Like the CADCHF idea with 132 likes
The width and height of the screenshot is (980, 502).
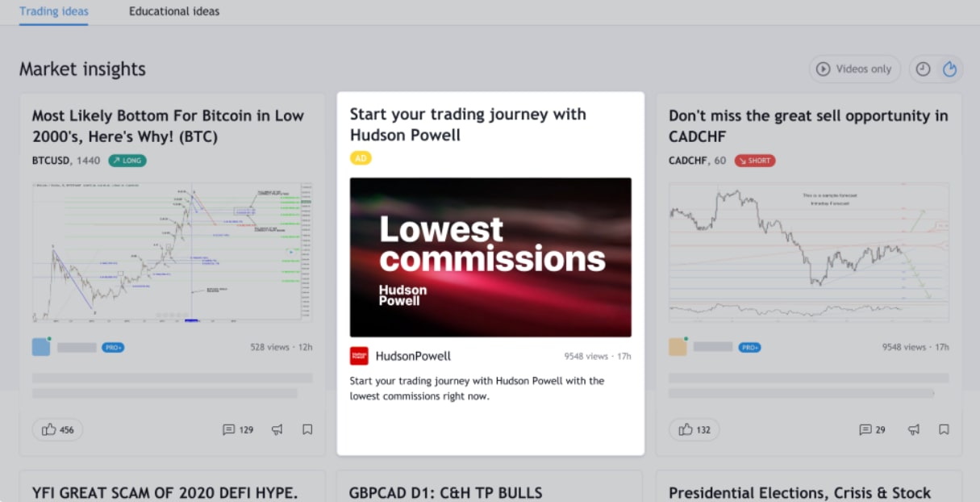694,429
